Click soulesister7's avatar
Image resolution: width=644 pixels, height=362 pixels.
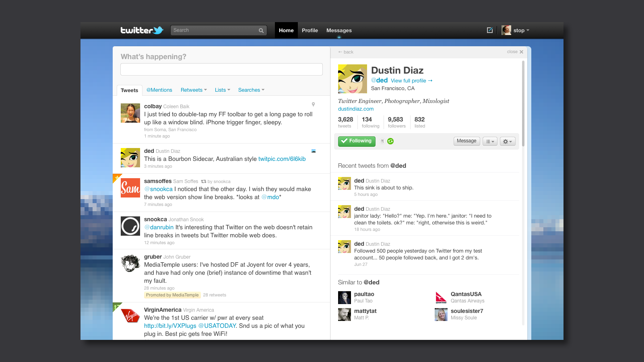pos(441,315)
